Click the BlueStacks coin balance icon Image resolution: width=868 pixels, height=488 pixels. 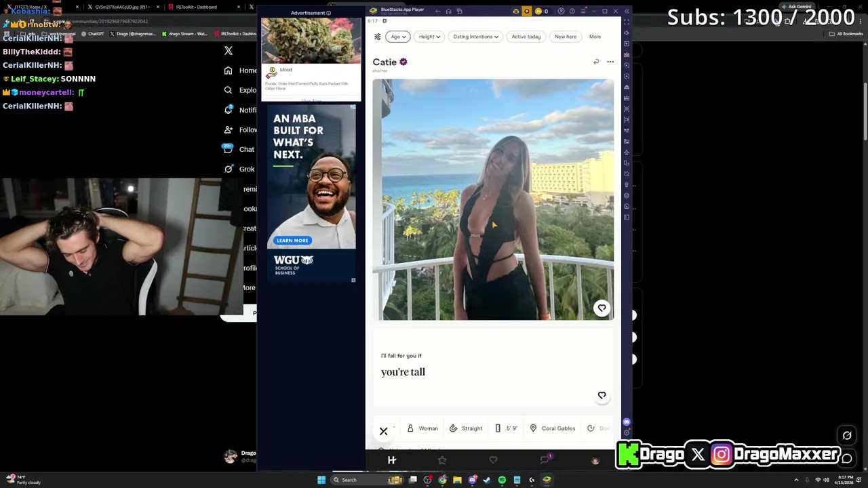pyautogui.click(x=538, y=11)
